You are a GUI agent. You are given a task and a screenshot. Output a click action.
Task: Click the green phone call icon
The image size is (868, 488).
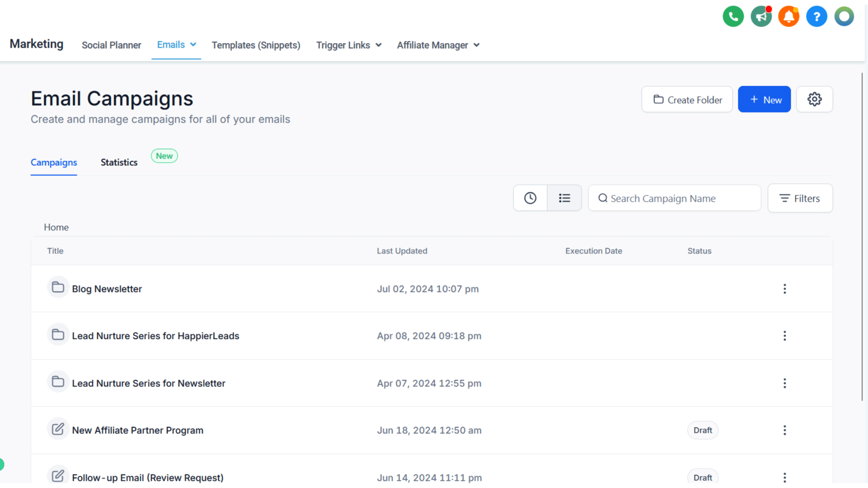click(733, 16)
